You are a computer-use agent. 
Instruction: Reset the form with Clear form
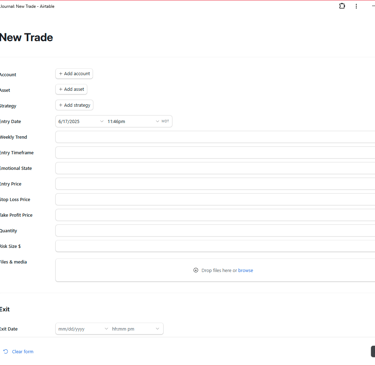click(x=18, y=352)
